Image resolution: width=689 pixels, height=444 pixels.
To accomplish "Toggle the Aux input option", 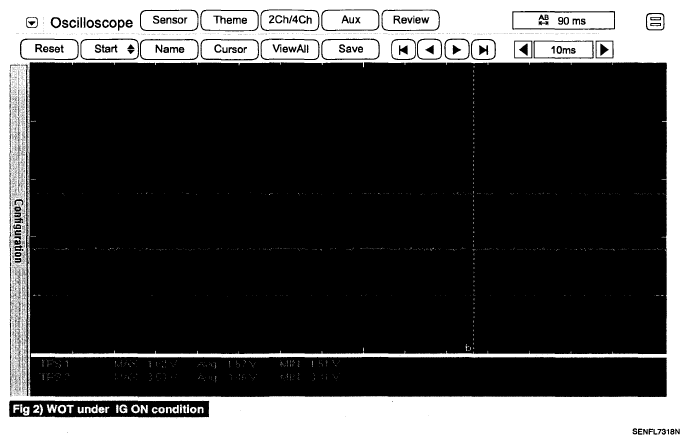I will click(349, 20).
